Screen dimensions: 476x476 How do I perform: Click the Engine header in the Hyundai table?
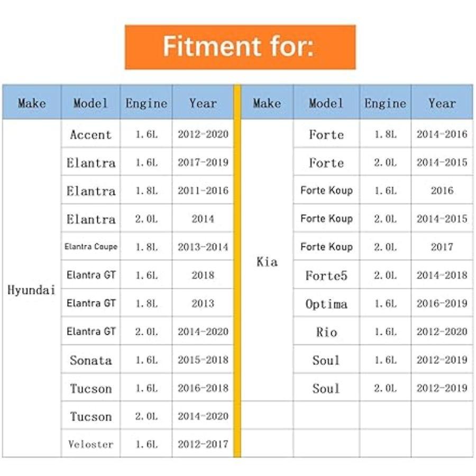(x=146, y=103)
